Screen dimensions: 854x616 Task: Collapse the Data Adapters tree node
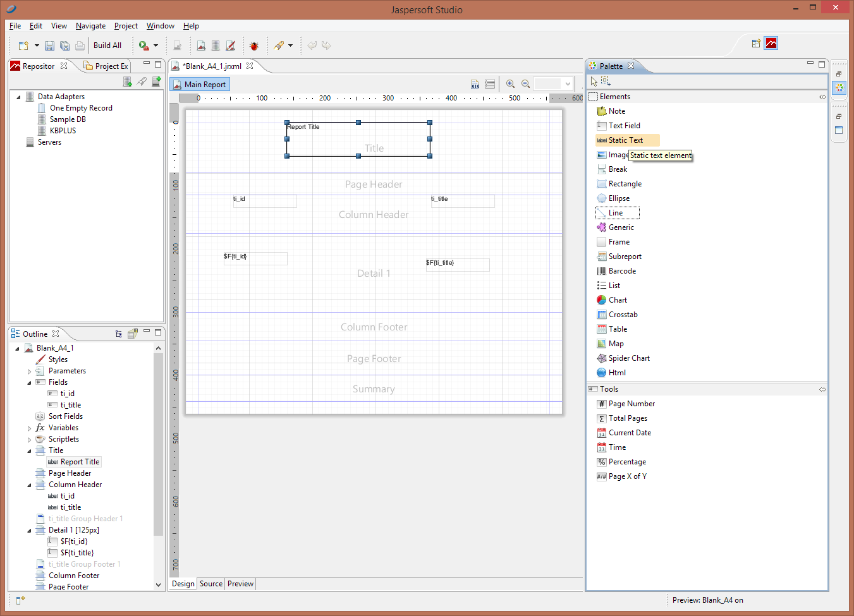coord(18,97)
